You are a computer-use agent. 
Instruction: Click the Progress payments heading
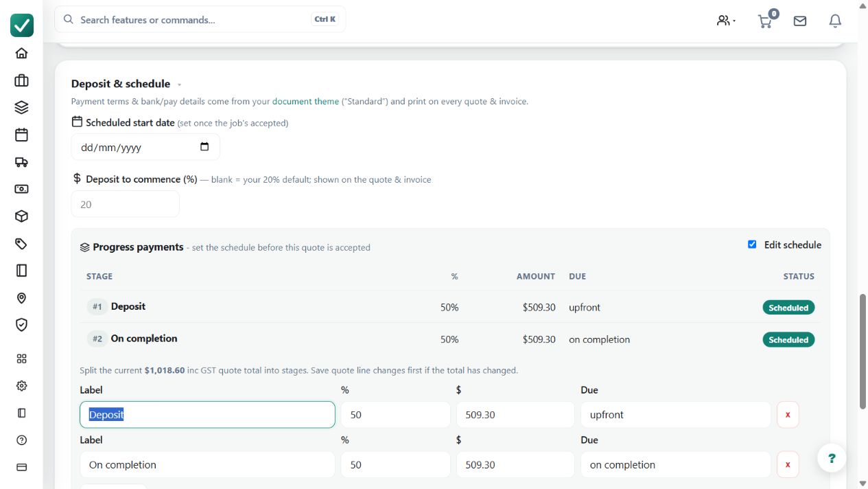138,247
